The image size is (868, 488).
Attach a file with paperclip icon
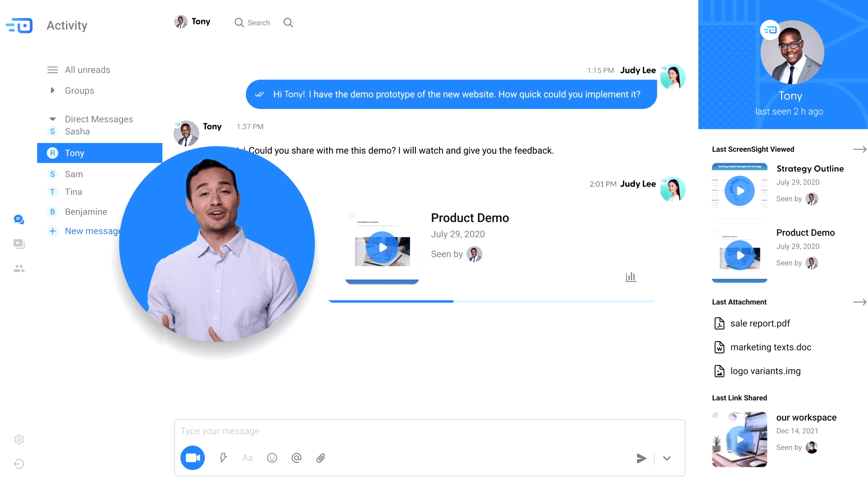(x=321, y=458)
